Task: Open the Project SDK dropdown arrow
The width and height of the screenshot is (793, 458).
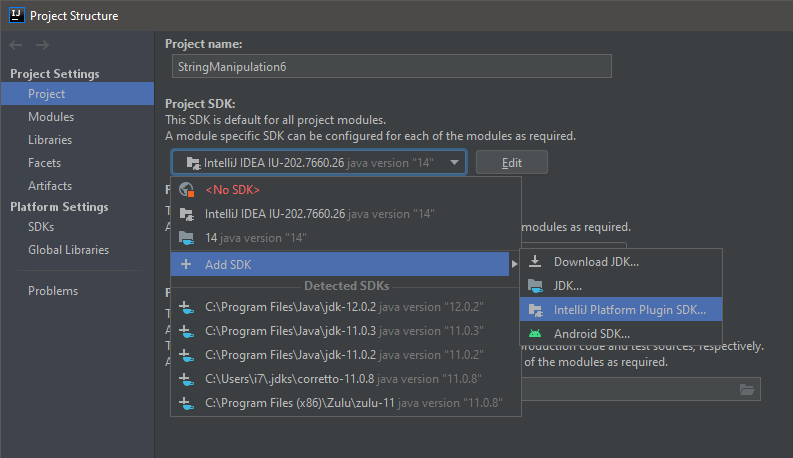Action: (x=454, y=163)
